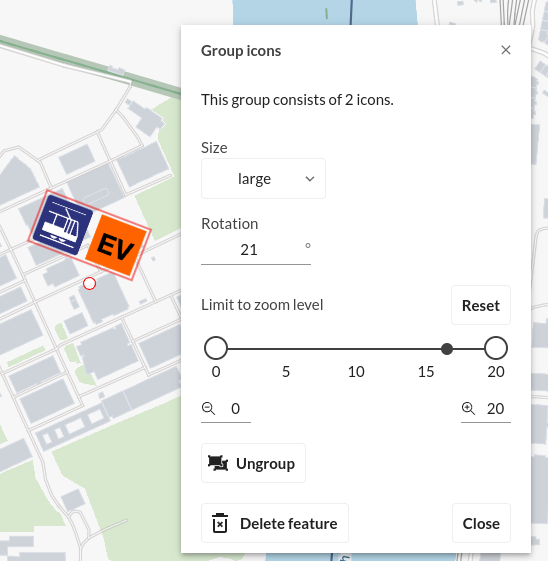Click the minimum zoom slider handle at 0
The image size is (548, 561).
tap(216, 348)
